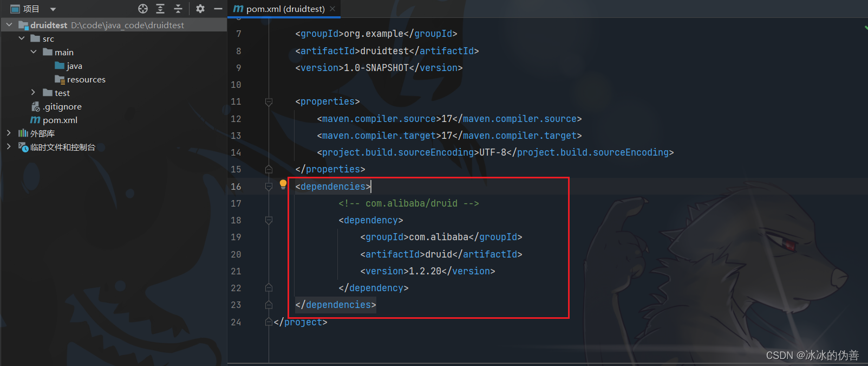
Task: Click line number 21 in gutter
Action: click(x=236, y=271)
